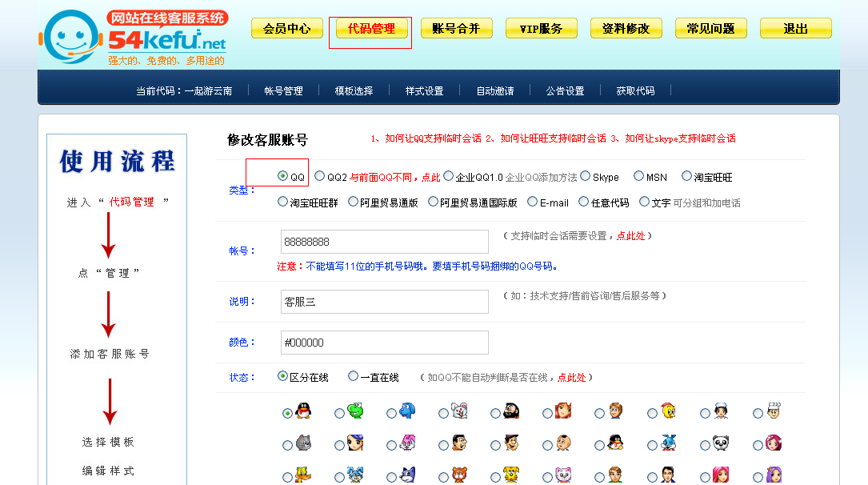
Task: Set status to 一直在线 (always online)
Action: [354, 376]
